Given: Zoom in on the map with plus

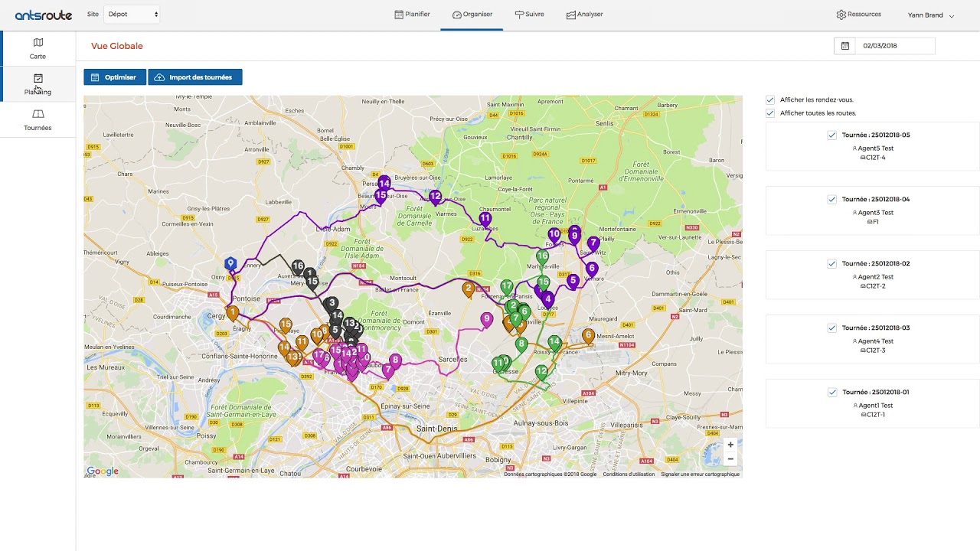Looking at the screenshot, I should click(730, 445).
